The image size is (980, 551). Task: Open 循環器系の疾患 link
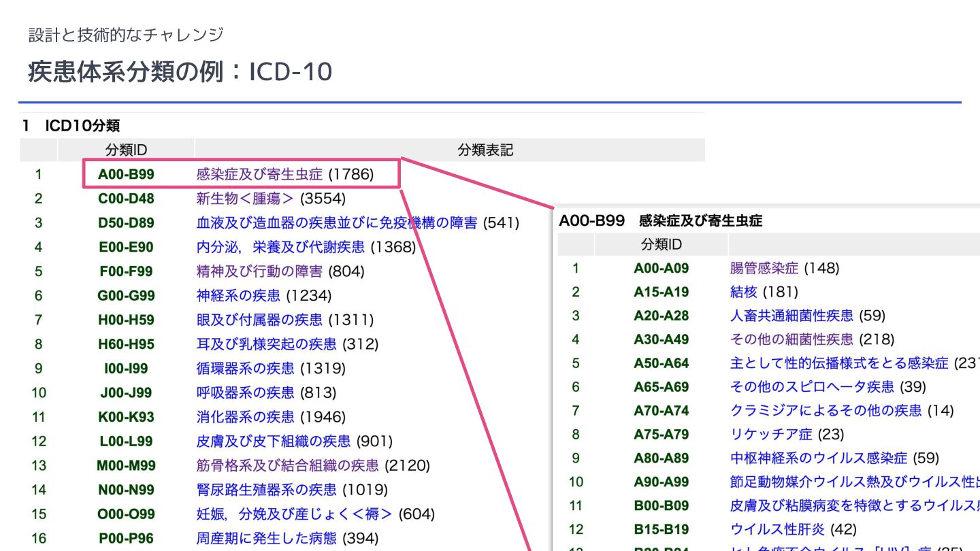click(x=245, y=368)
